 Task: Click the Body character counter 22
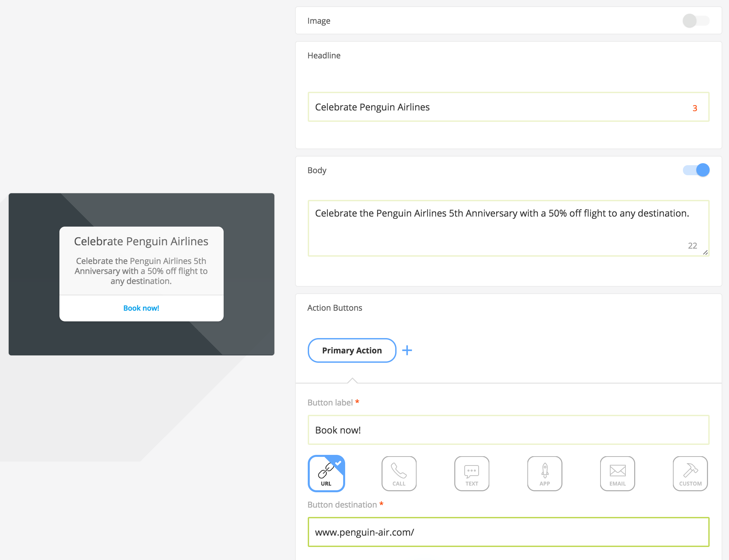click(692, 246)
